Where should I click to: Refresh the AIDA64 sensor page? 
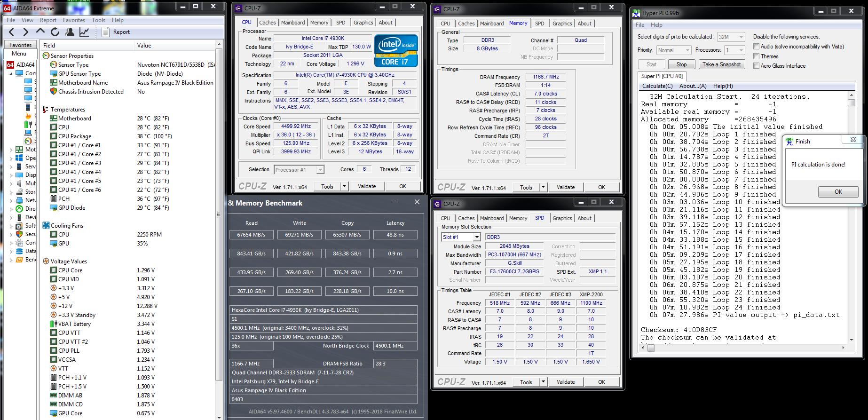(x=55, y=32)
